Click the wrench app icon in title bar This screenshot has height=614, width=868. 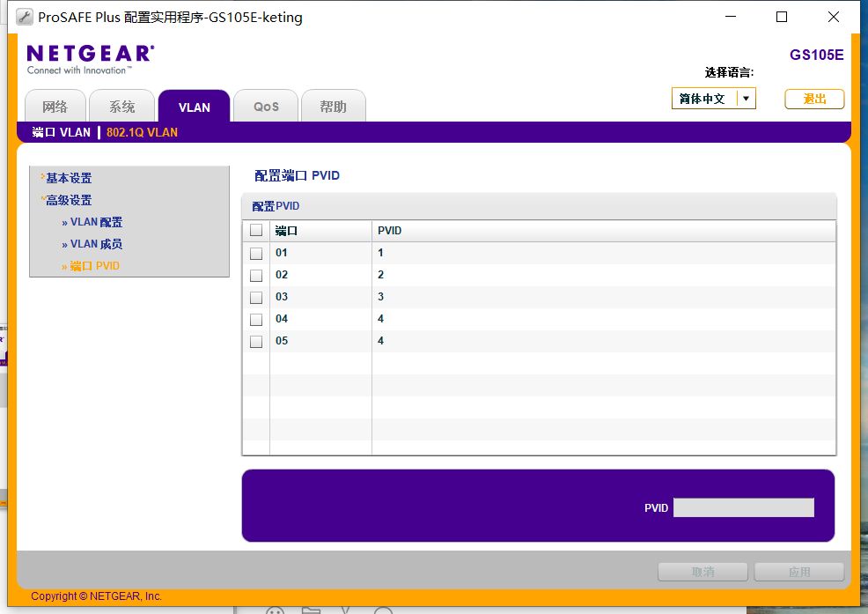click(x=24, y=18)
